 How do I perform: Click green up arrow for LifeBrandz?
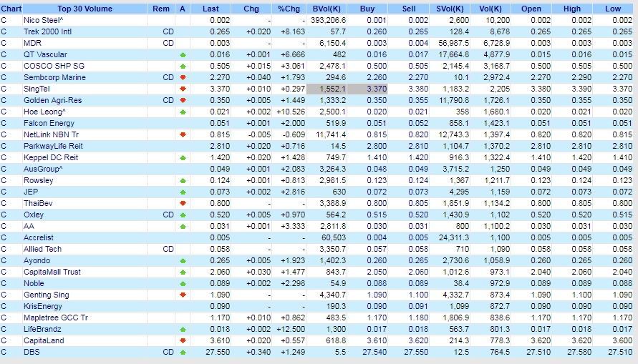point(183,330)
